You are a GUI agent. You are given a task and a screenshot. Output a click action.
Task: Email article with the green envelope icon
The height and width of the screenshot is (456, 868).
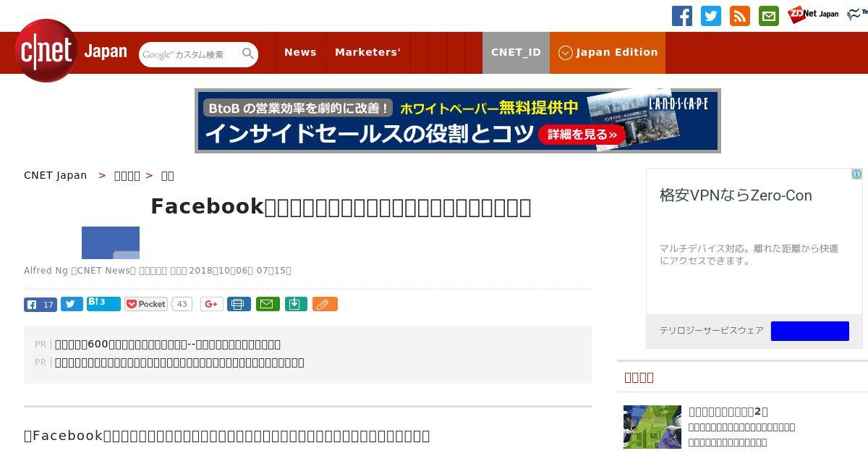click(267, 304)
